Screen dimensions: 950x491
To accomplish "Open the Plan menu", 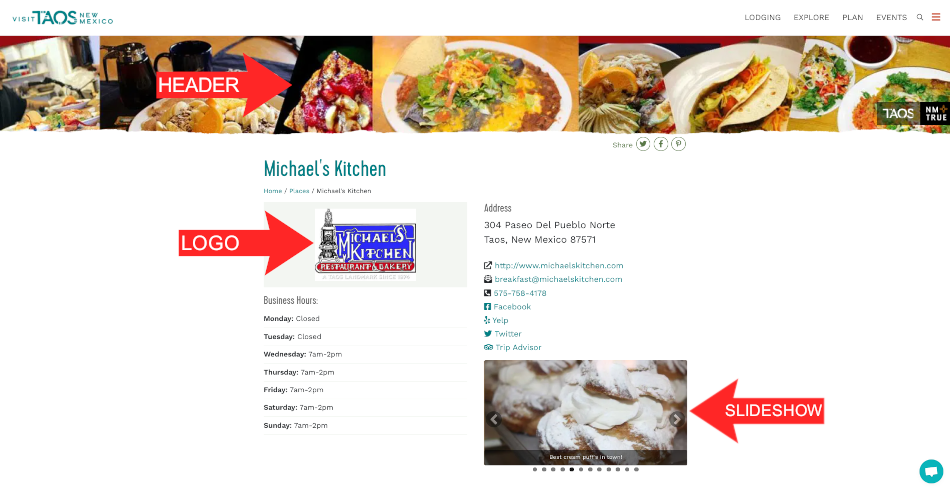I will (852, 18).
